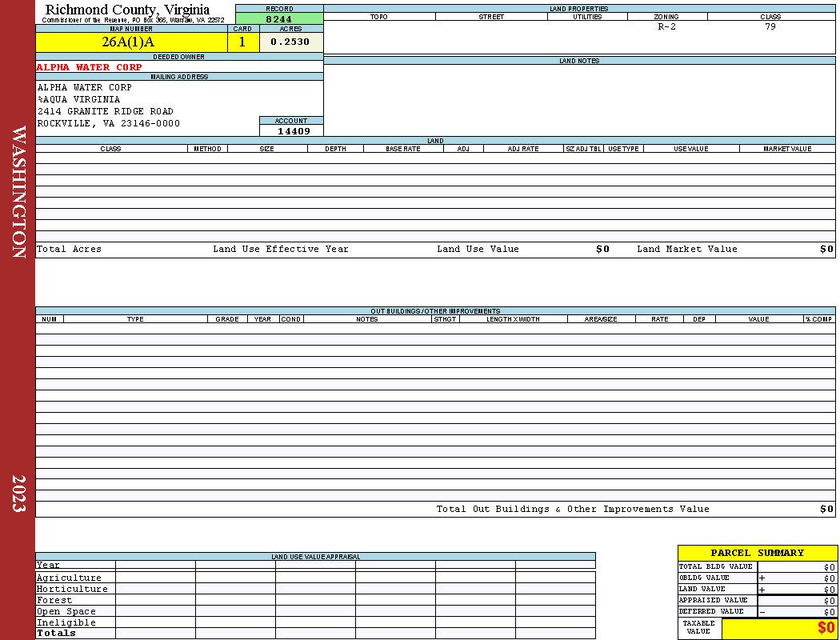Click the Totals row label
Viewport: 840px width, 640px height.
[56, 633]
